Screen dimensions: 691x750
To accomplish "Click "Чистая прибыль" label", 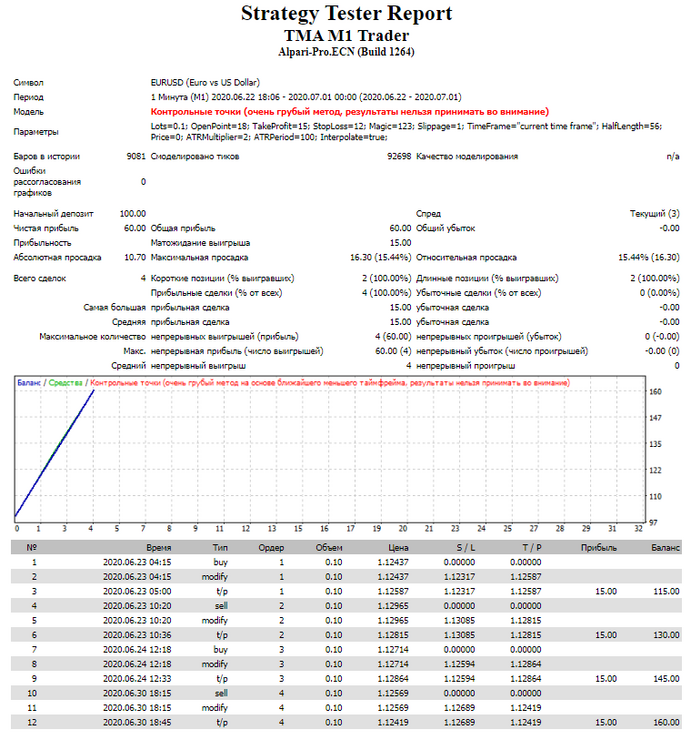I will coord(46,228).
